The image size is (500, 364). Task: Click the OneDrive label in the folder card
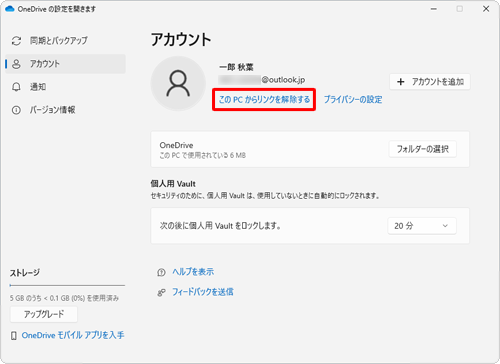pos(176,145)
